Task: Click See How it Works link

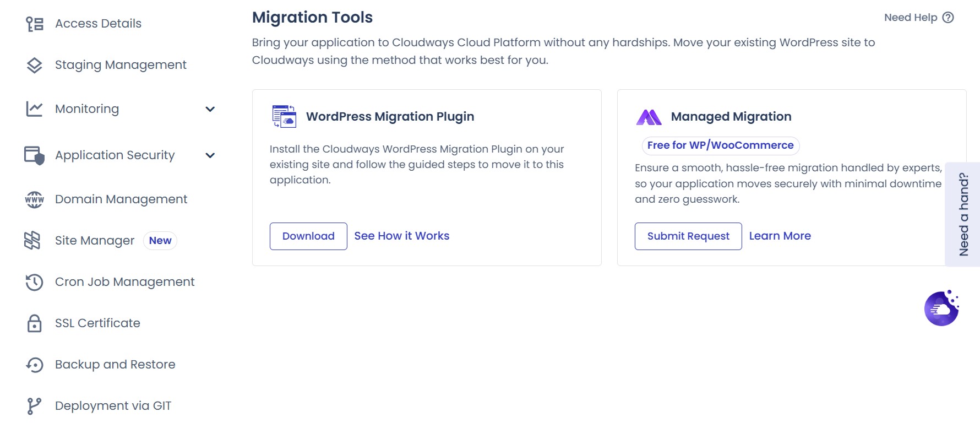Action: click(x=402, y=236)
